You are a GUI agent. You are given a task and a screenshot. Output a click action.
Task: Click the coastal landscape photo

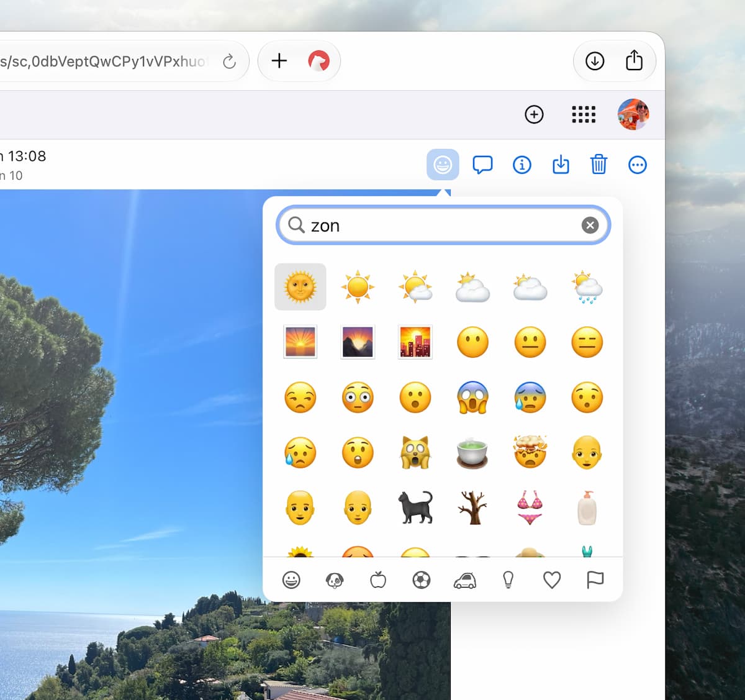(x=130, y=444)
